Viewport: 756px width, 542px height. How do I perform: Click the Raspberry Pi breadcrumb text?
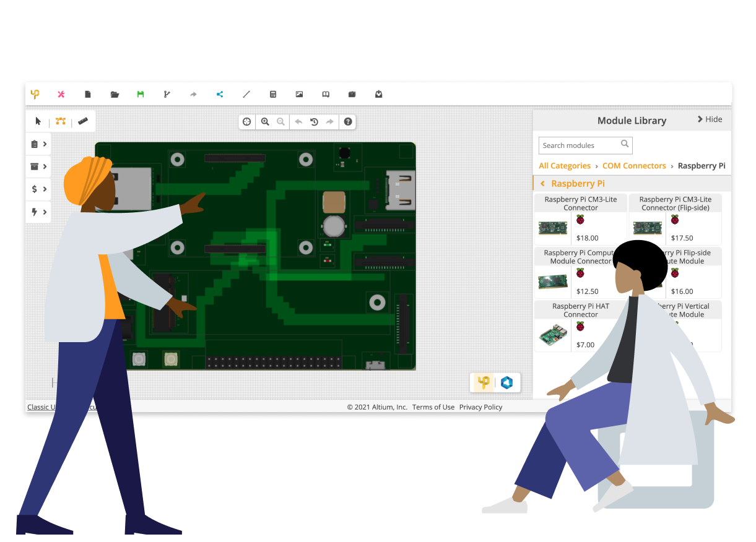[702, 166]
